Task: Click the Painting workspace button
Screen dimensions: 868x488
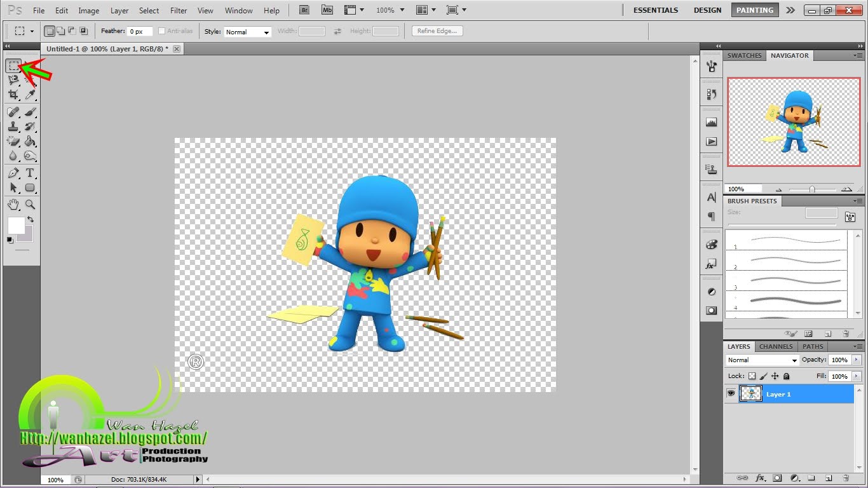Action: pos(755,10)
